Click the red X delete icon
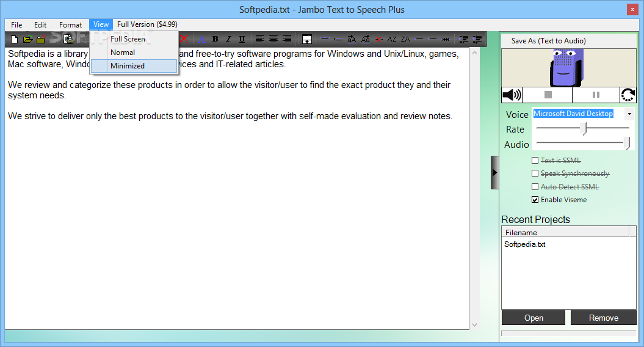This screenshot has width=644, height=347. pos(184,39)
